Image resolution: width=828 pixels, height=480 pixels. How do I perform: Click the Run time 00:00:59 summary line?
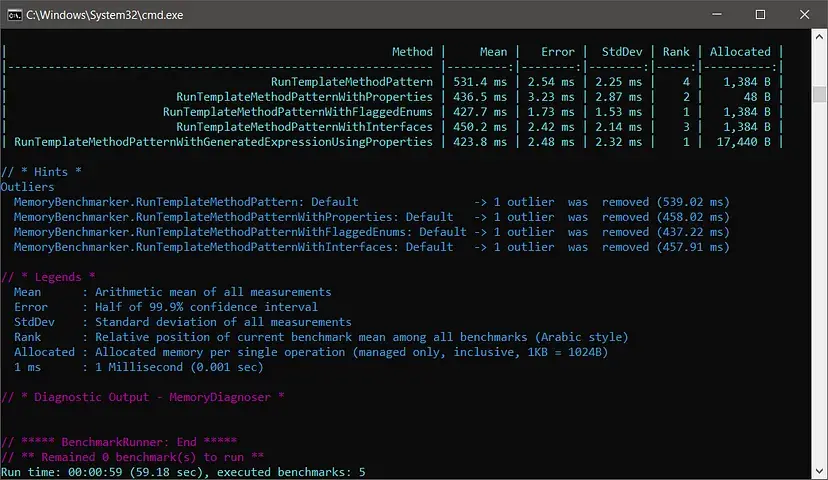coord(183,472)
